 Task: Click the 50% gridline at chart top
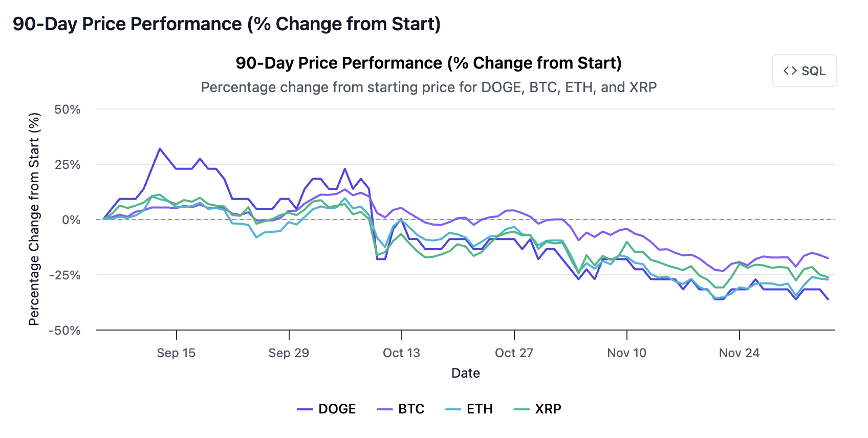[461, 108]
